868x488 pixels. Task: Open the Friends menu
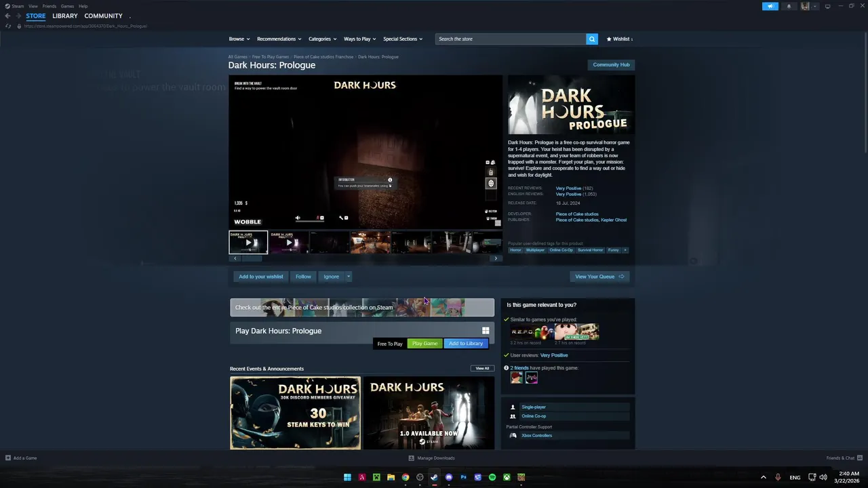click(50, 6)
